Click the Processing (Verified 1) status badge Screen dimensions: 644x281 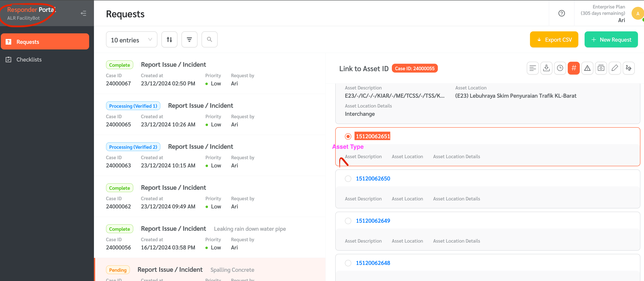click(x=133, y=106)
